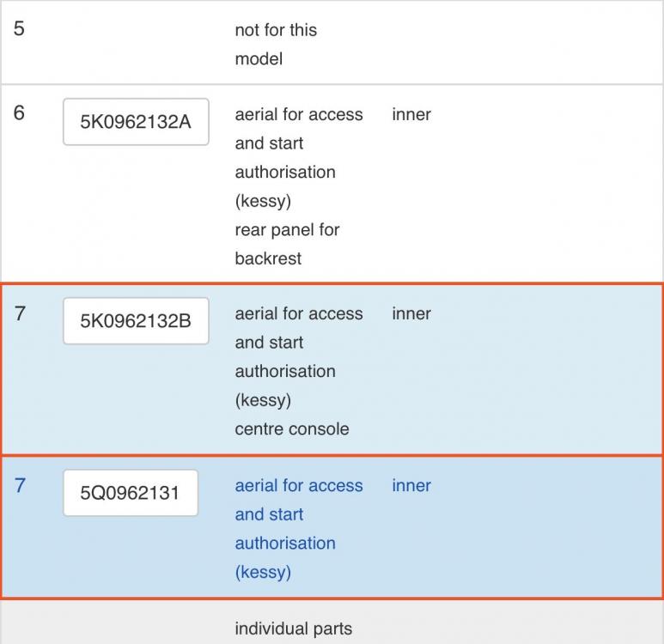Click the 'centre console' description line
664x644 pixels.
click(x=292, y=428)
